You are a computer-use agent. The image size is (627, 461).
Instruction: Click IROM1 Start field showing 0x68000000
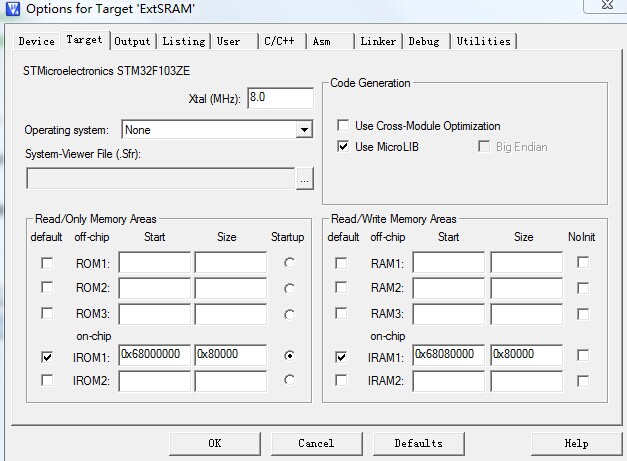point(154,355)
